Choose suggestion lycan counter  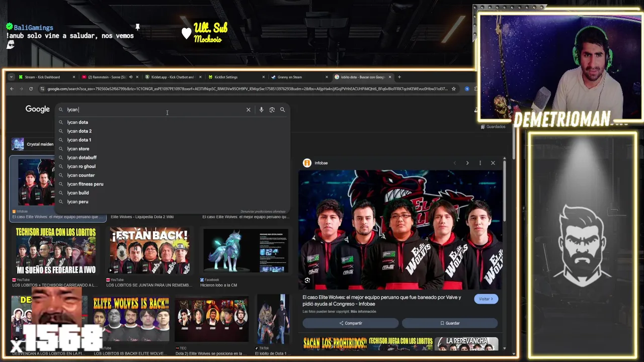click(x=172, y=175)
